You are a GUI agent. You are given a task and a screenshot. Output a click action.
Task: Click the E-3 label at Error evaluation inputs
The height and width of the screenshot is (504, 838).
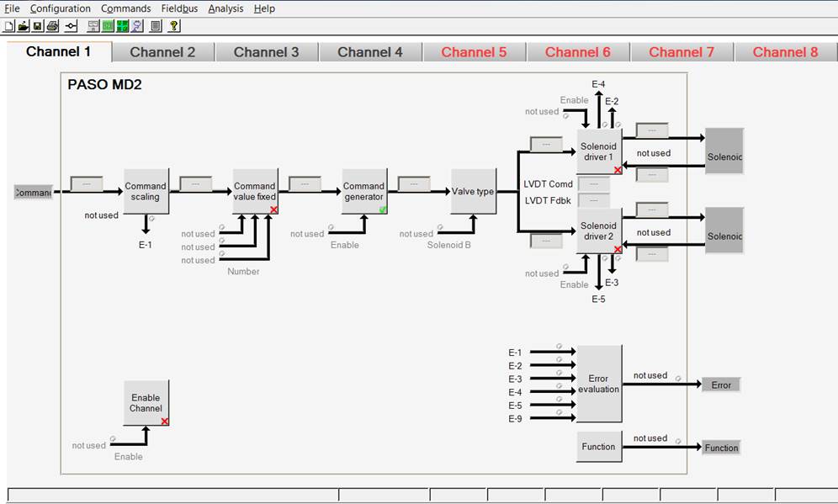(x=515, y=379)
